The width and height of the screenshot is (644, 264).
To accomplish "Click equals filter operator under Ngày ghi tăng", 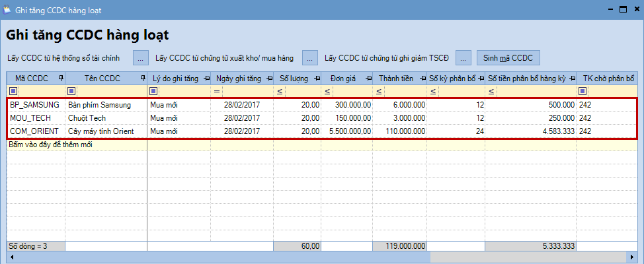I will [x=217, y=91].
